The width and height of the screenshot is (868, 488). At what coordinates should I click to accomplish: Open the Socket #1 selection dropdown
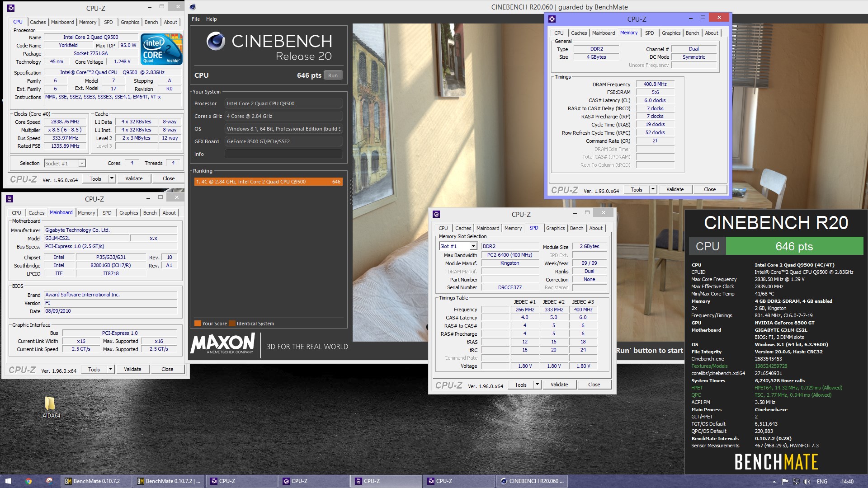click(65, 164)
